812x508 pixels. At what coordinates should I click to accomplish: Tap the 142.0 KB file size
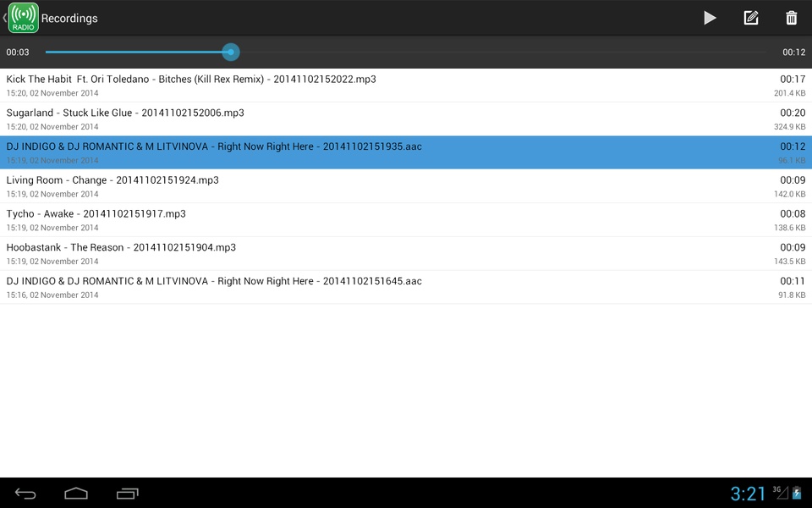[790, 195]
